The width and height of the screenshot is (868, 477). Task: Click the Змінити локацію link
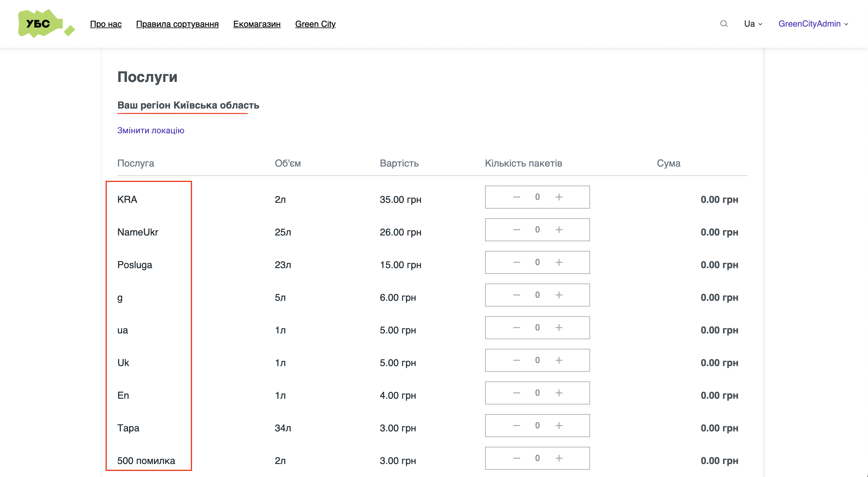(x=151, y=130)
